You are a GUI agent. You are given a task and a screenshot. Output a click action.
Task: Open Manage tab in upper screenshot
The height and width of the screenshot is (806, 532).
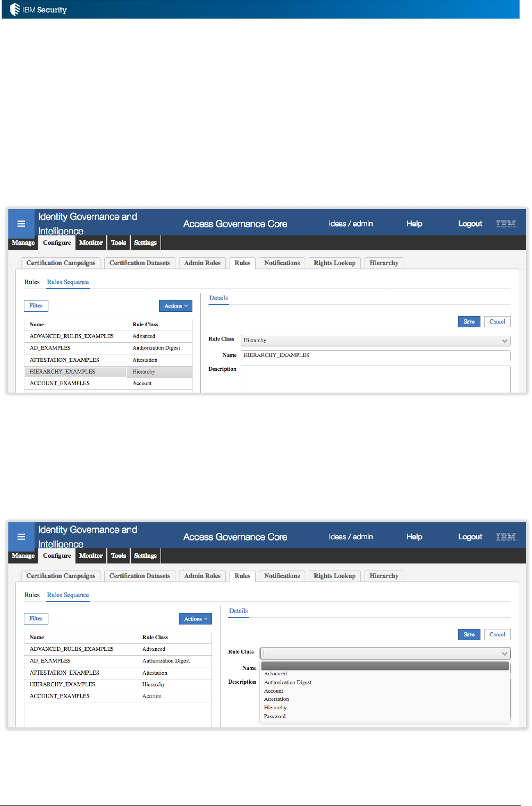(x=23, y=243)
